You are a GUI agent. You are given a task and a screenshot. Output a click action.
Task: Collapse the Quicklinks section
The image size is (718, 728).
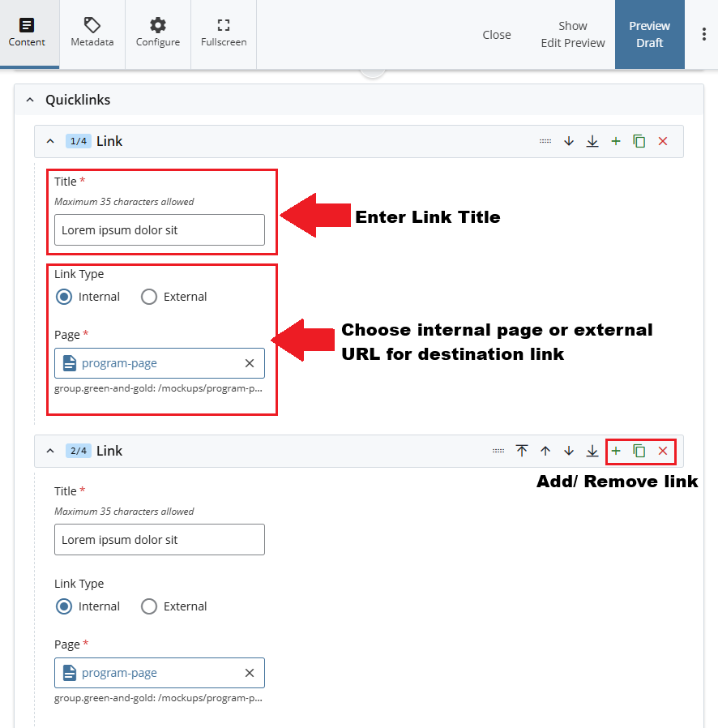30,101
